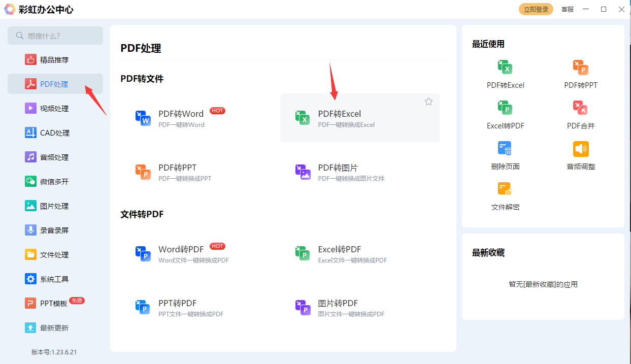
Task: Click the 音频处理 music note icon
Action: pyautogui.click(x=30, y=157)
